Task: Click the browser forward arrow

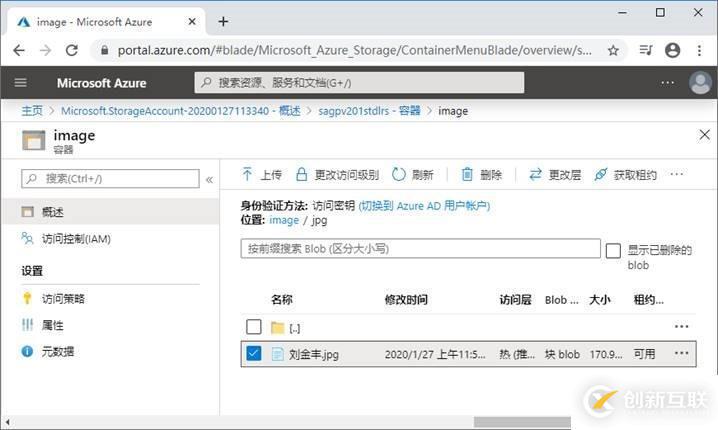Action: click(45, 50)
